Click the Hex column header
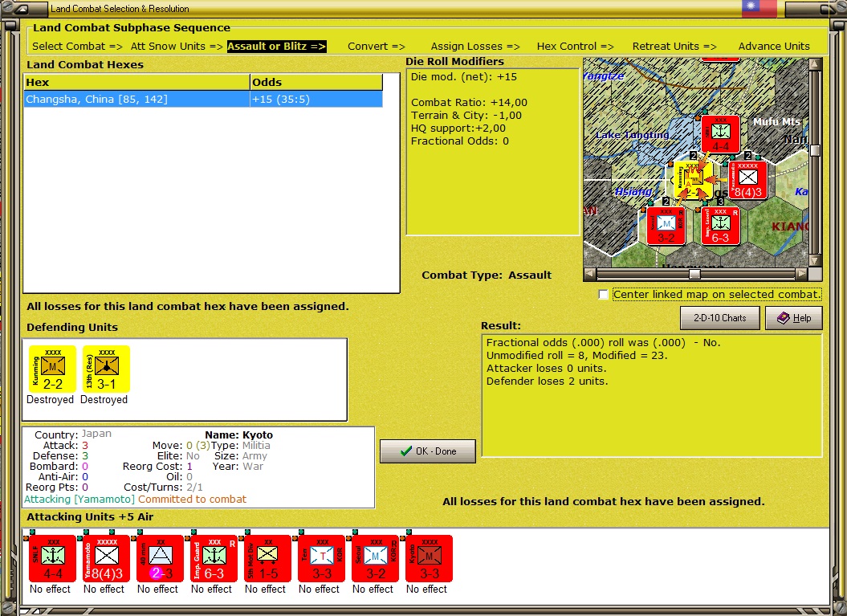This screenshot has width=847, height=616. pos(136,82)
